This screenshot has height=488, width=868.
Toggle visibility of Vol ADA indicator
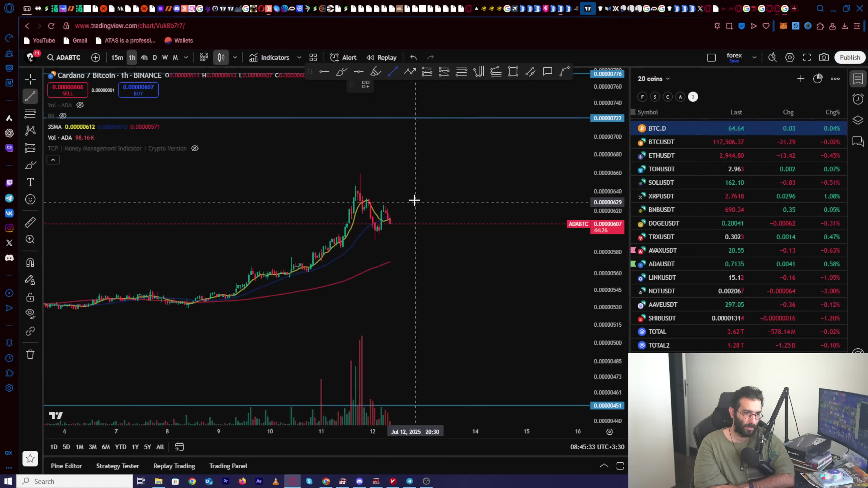[x=80, y=105]
